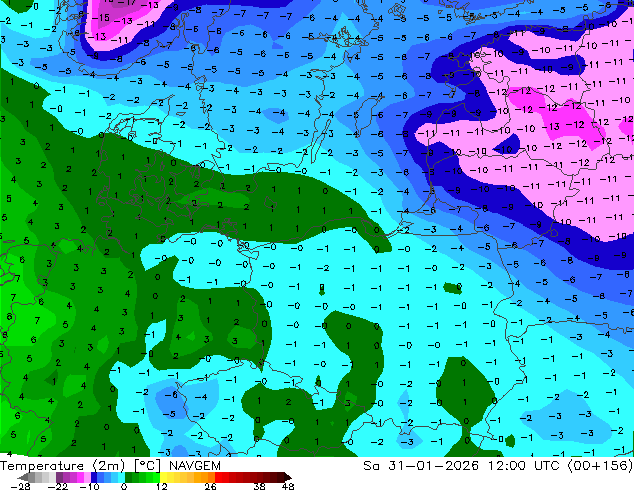Click the -28 legend value
Image resolution: width=634 pixels, height=490 pixels.
(x=20, y=486)
